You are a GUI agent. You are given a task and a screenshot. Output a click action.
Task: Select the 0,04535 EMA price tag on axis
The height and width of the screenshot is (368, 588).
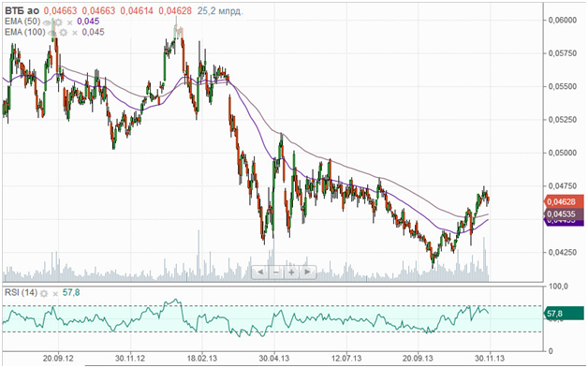pyautogui.click(x=564, y=214)
